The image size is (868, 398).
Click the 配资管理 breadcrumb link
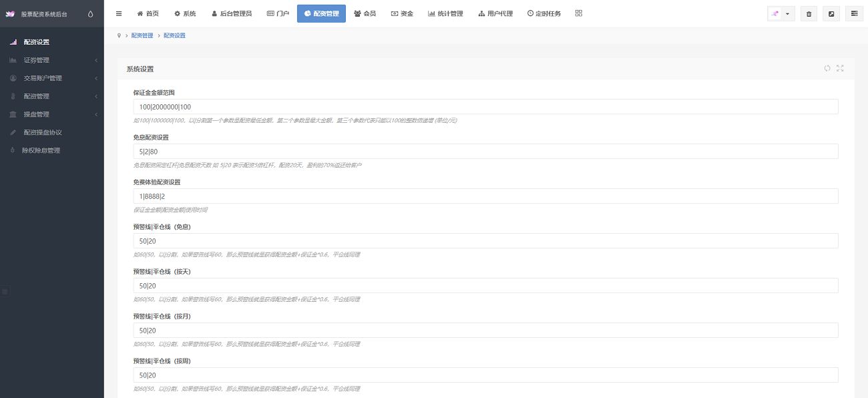142,35
